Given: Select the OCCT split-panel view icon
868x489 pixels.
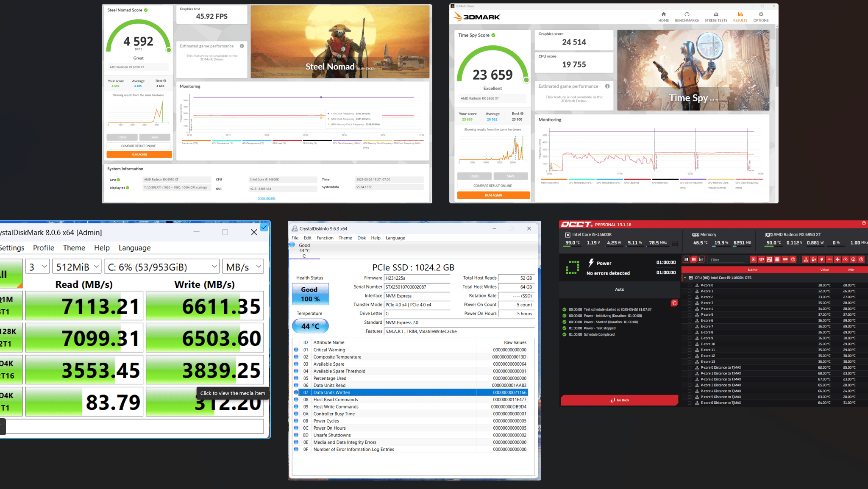Looking at the screenshot, I should 686,259.
